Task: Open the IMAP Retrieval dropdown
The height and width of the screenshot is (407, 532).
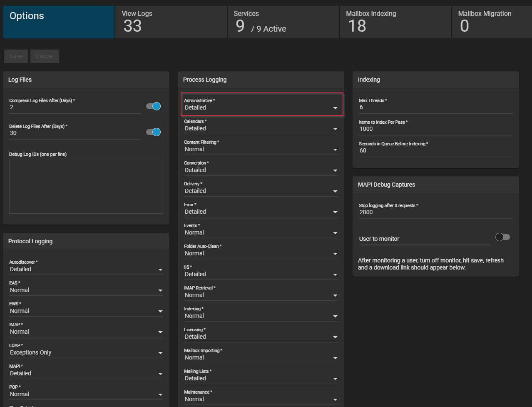Action: click(261, 295)
